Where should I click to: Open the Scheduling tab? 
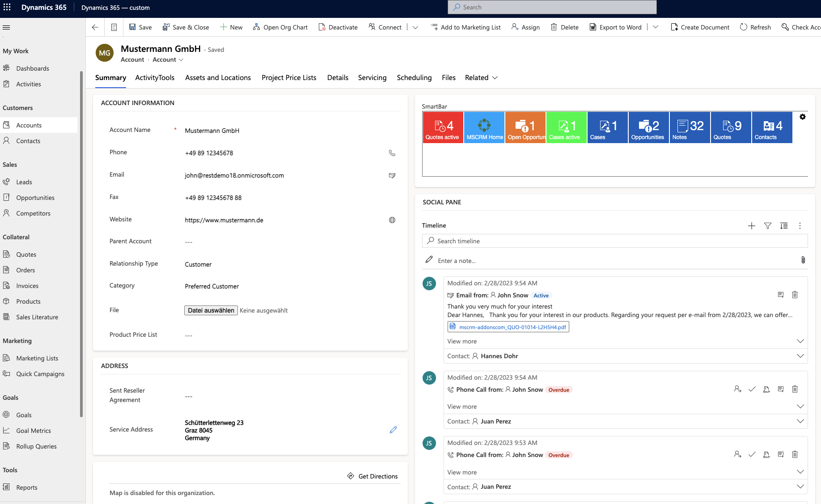click(x=414, y=78)
